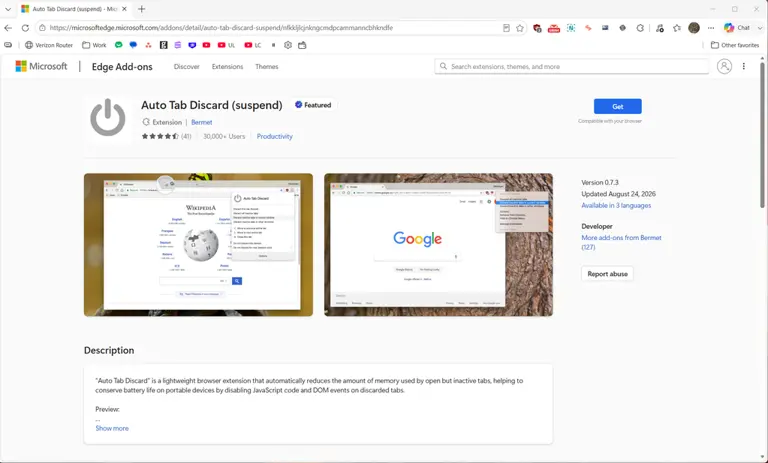
Task: Open the green chat bubble bookmark
Action: click(119, 45)
